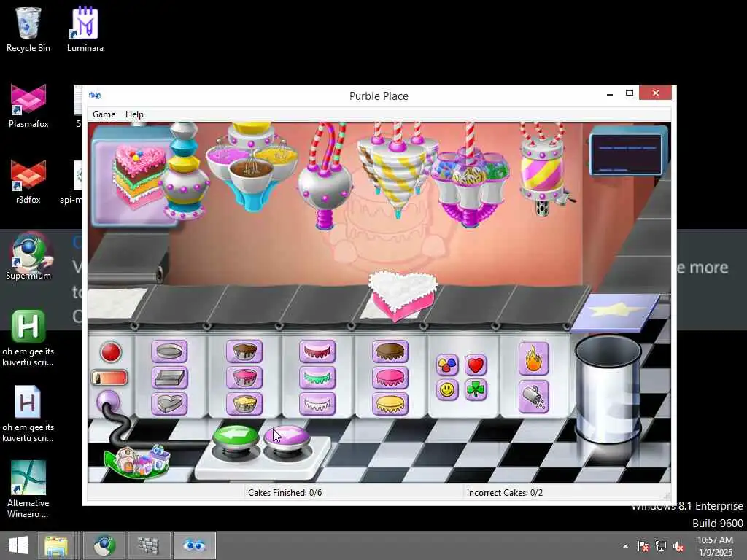Add red heart decoration
Viewport: 747px width, 560px height.
coord(476,365)
